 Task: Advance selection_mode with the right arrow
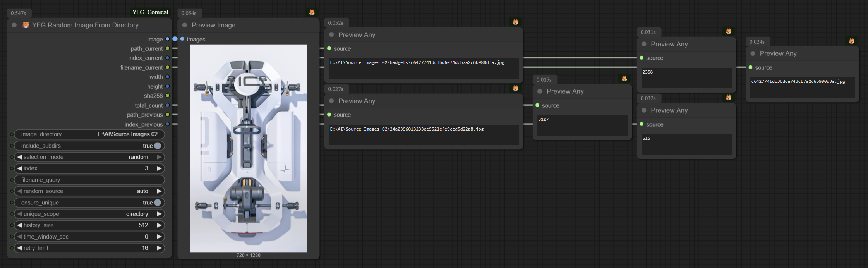tap(159, 157)
